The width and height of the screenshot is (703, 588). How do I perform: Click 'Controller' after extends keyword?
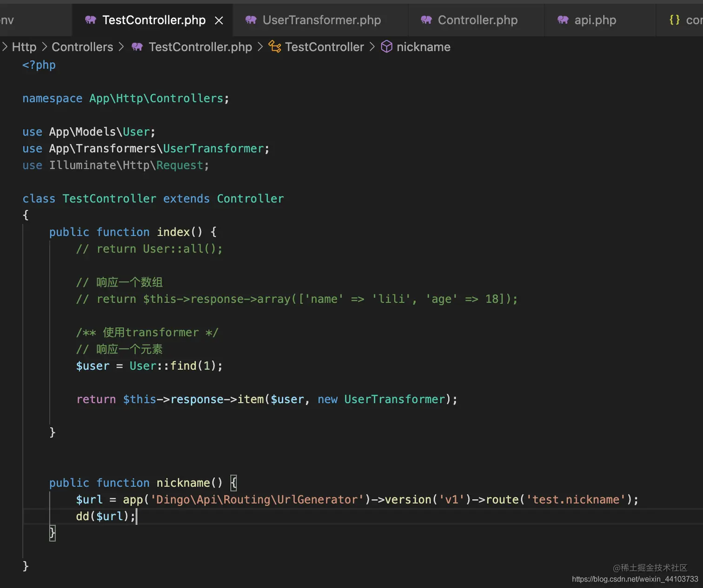(x=250, y=199)
